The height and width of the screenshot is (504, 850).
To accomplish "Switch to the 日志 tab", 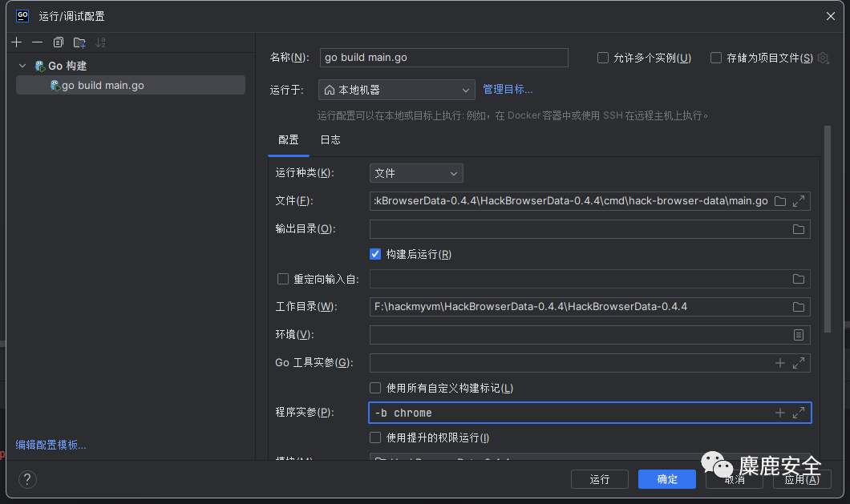I will tap(330, 139).
